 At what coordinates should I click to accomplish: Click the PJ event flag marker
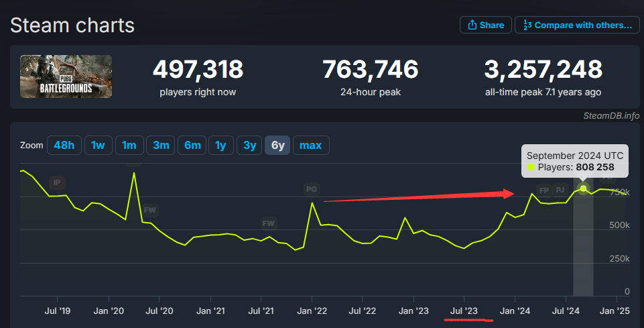coord(560,190)
